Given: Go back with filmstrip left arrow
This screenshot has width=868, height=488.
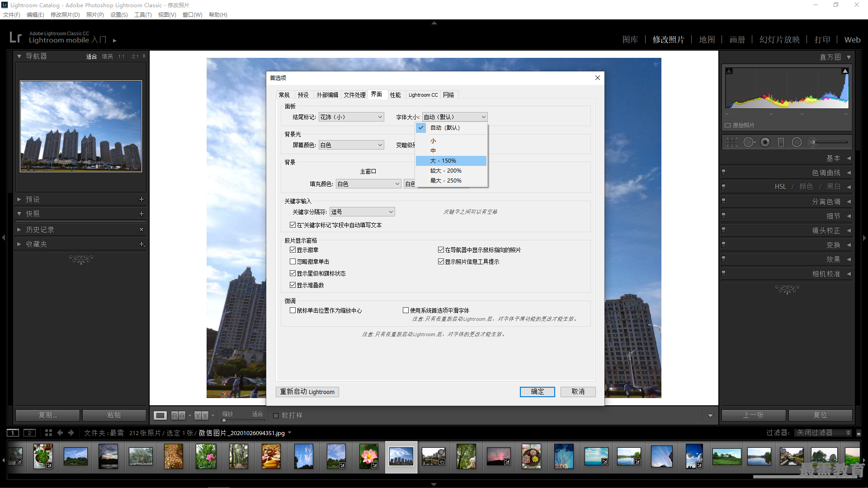Looking at the screenshot, I should [60, 433].
